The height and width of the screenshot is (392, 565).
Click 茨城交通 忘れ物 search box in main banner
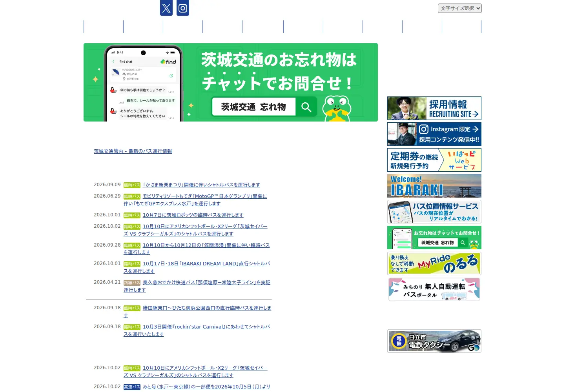click(x=253, y=107)
